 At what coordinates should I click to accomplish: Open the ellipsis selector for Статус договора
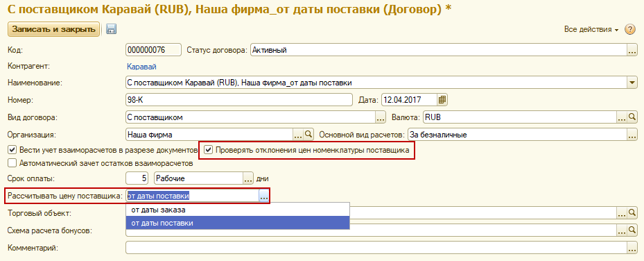pyautogui.click(x=632, y=51)
